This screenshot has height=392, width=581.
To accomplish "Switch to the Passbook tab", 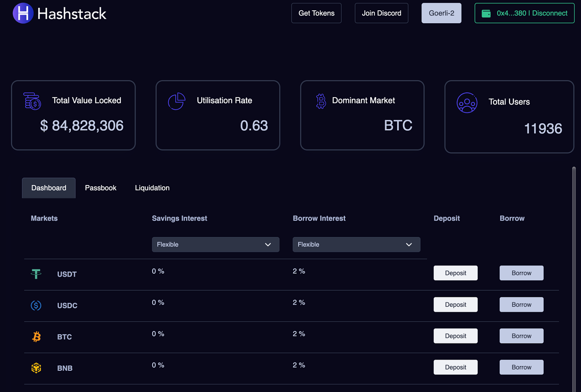I will coord(100,188).
